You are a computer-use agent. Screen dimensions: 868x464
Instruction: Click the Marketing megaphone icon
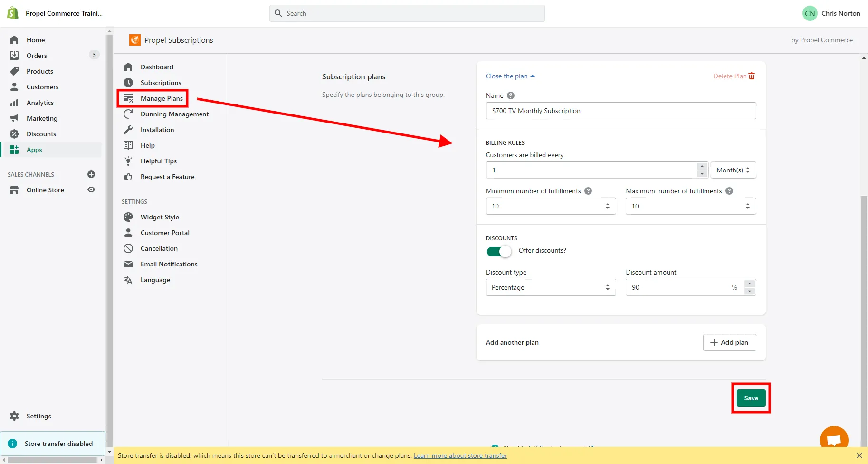[14, 118]
